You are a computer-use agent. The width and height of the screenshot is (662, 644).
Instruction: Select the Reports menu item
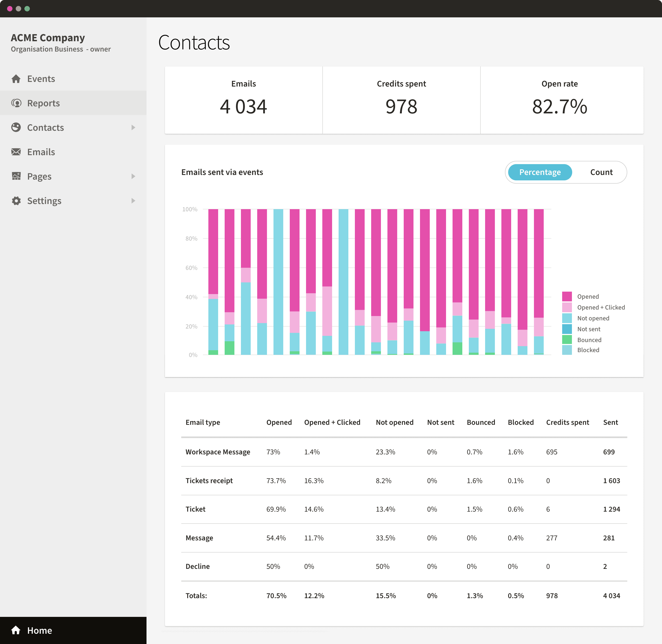click(x=43, y=103)
